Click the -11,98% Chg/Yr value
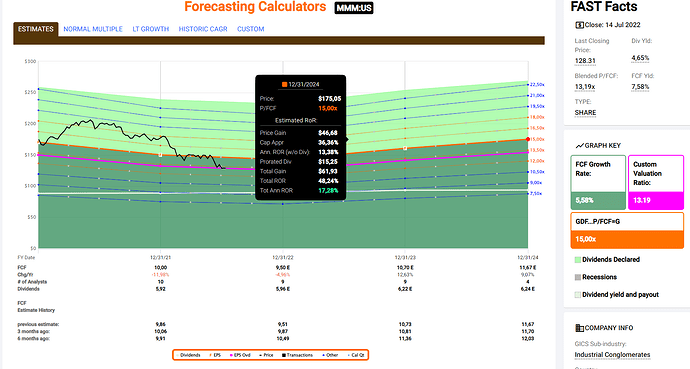690x369 pixels. [161, 274]
